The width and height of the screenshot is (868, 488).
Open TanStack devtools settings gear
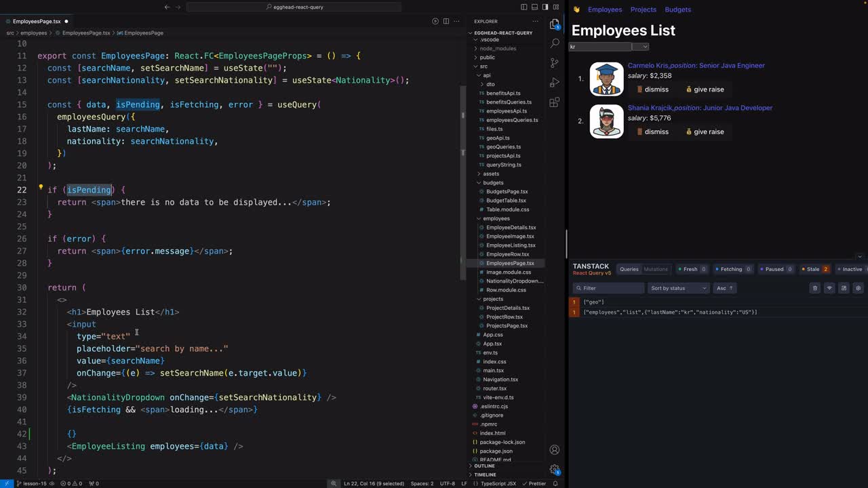pos(858,288)
